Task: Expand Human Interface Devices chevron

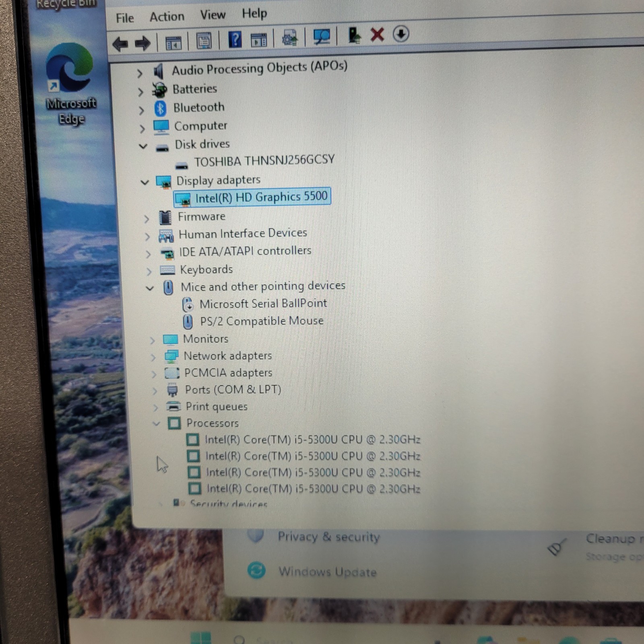Action: [147, 237]
